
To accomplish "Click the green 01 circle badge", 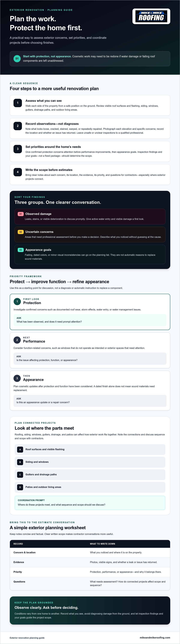I will click(17, 59).
